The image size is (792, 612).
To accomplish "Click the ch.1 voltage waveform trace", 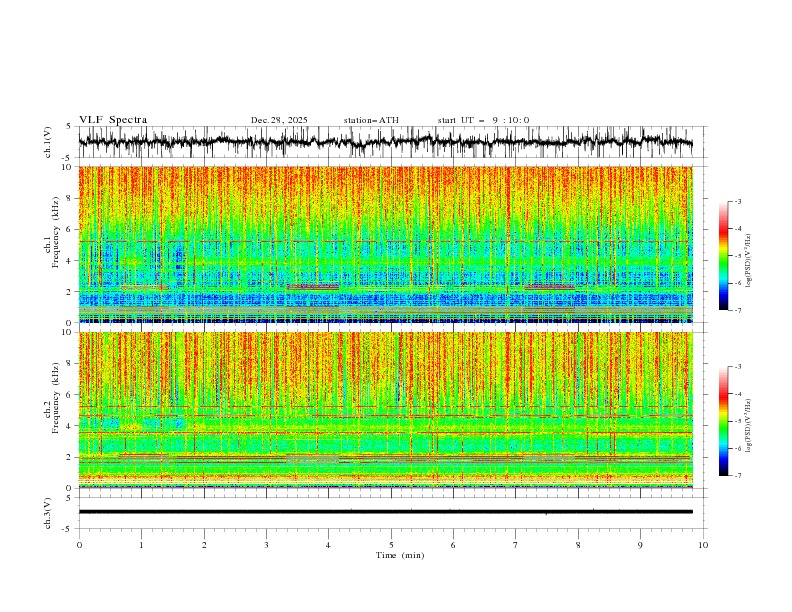I will coord(385,142).
